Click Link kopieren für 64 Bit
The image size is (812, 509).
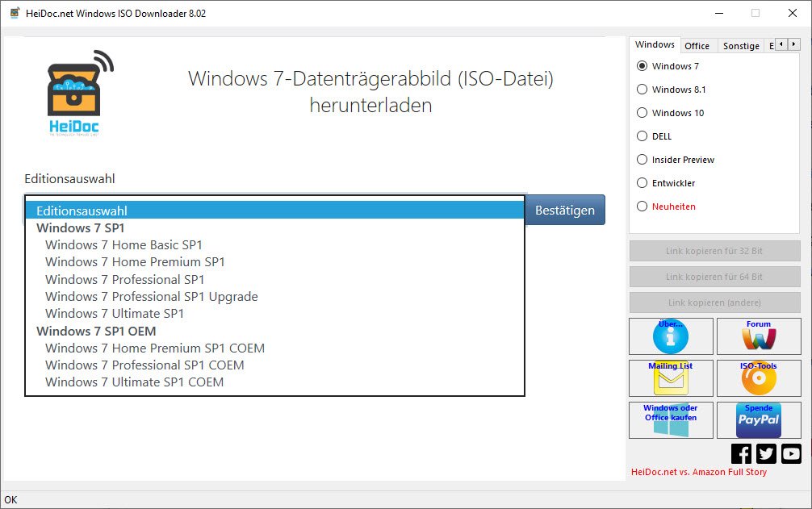point(714,277)
